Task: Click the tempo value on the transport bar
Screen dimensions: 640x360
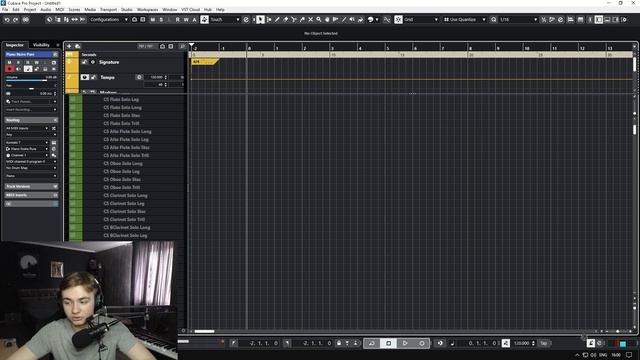Action: pos(522,343)
